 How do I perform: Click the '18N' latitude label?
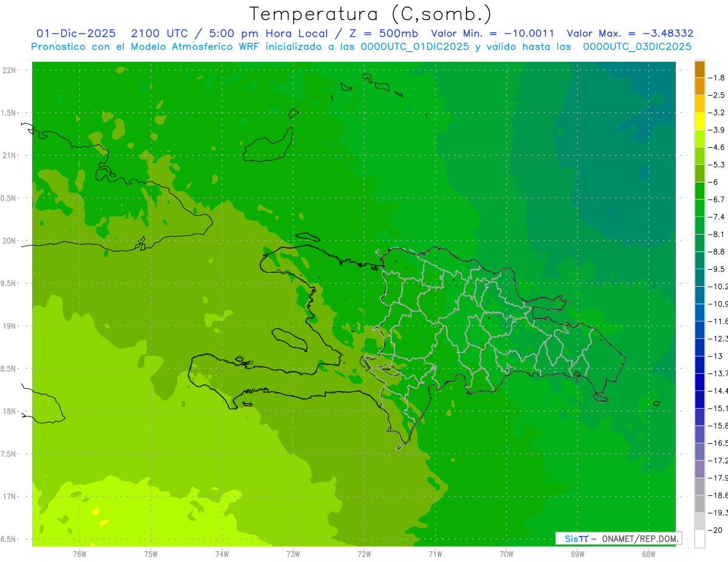(10, 411)
